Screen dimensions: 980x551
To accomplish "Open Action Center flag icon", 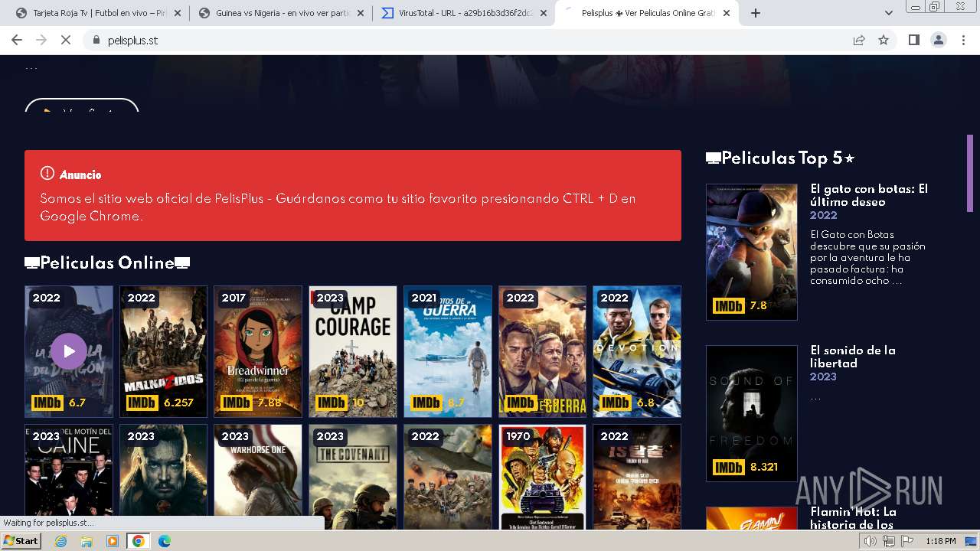I will [906, 541].
